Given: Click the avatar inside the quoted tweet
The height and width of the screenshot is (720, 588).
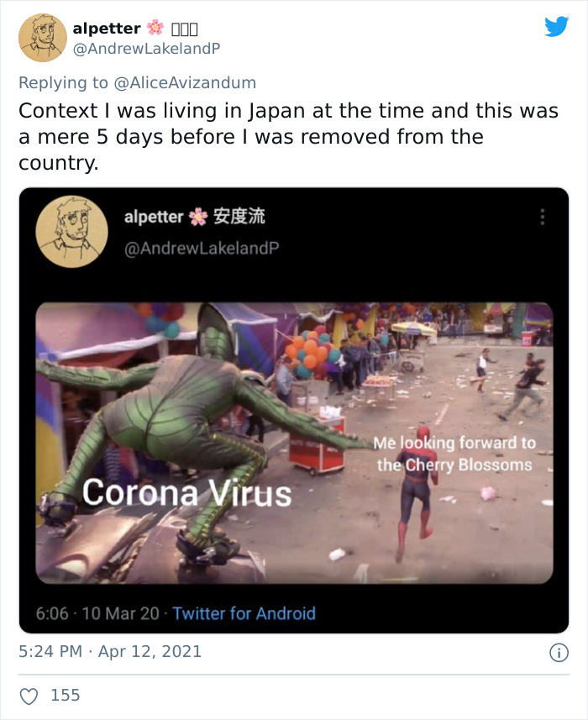Looking at the screenshot, I should click(72, 231).
